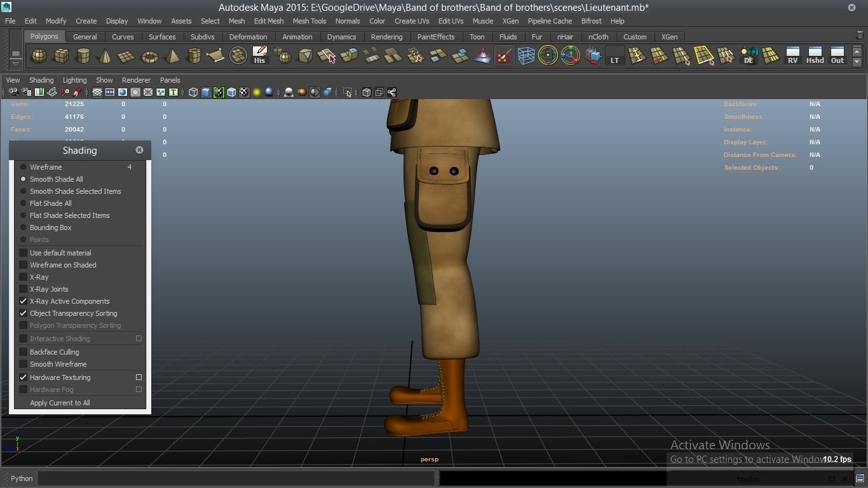Open the RV render view shelf icon
This screenshot has width=868, height=488.
point(792,56)
